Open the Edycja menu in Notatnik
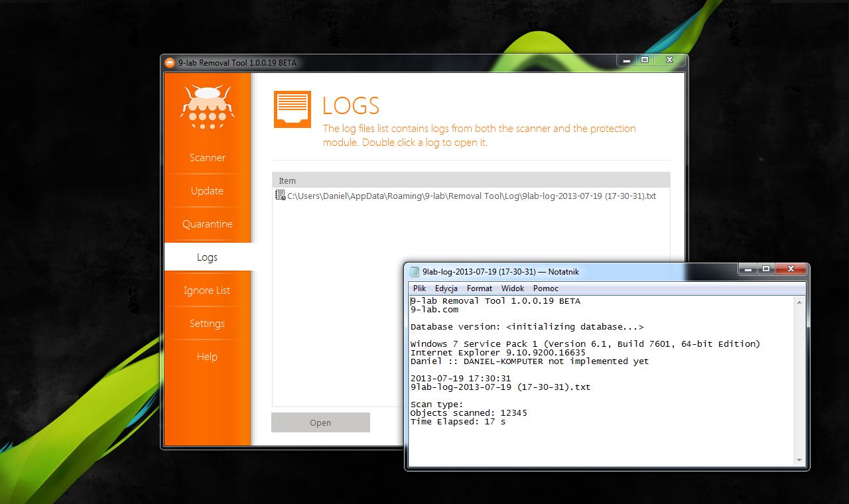The width and height of the screenshot is (849, 504). point(446,288)
